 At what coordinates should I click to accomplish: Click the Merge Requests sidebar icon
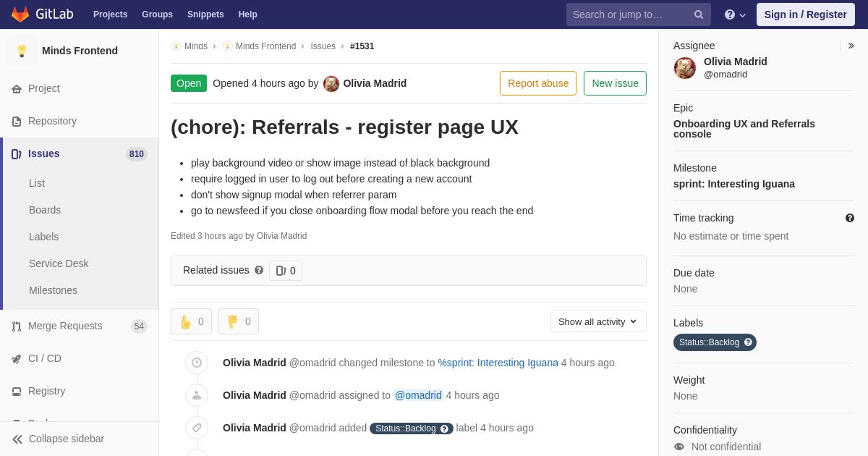click(16, 326)
